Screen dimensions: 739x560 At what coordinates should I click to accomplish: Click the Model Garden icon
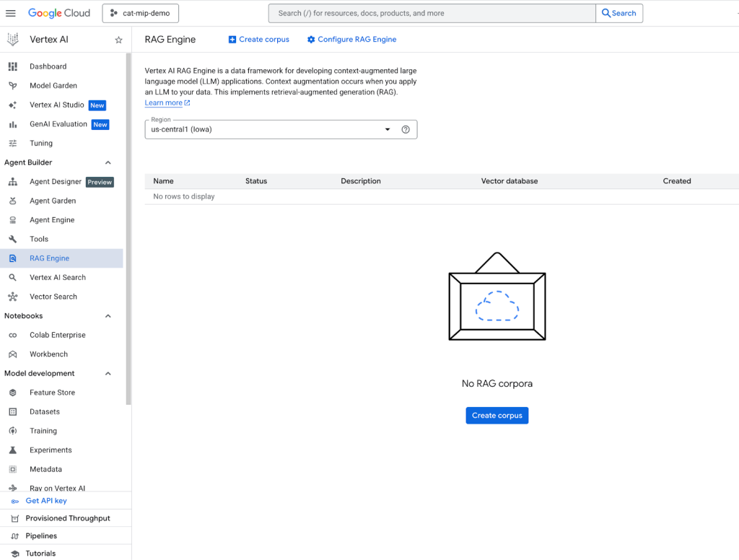click(x=12, y=86)
